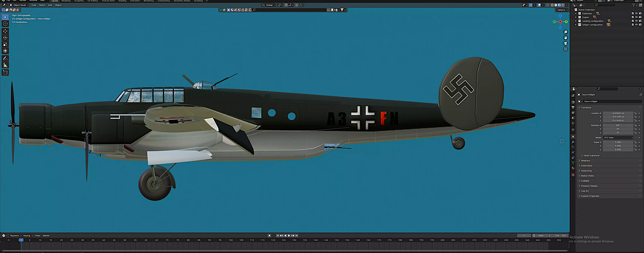
Task: Open the Object Constraints tab
Action: coord(573,158)
